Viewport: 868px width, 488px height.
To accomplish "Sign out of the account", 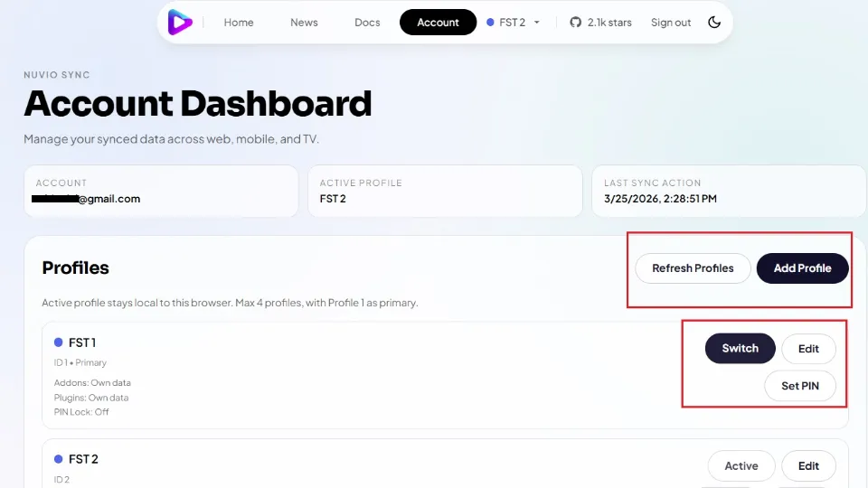I will [670, 23].
